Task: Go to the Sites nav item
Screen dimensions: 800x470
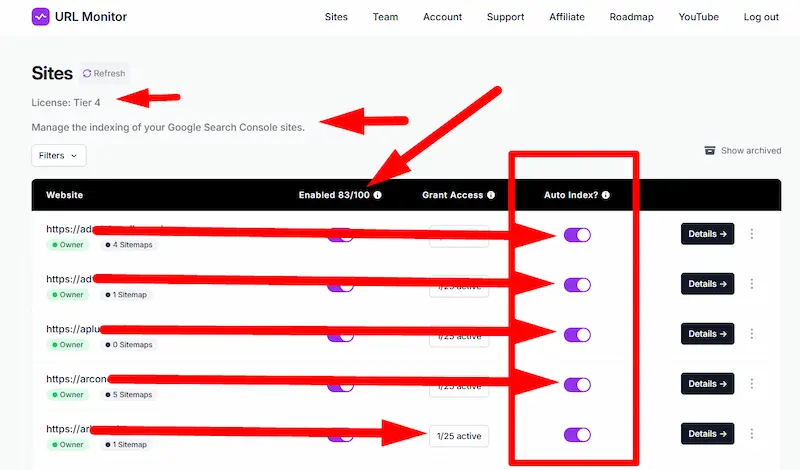Action: [336, 17]
